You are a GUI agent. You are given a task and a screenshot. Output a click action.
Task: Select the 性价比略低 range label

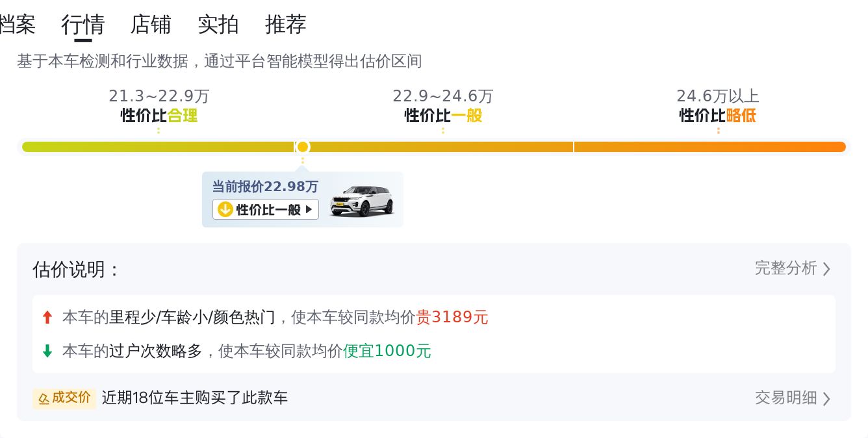click(718, 116)
